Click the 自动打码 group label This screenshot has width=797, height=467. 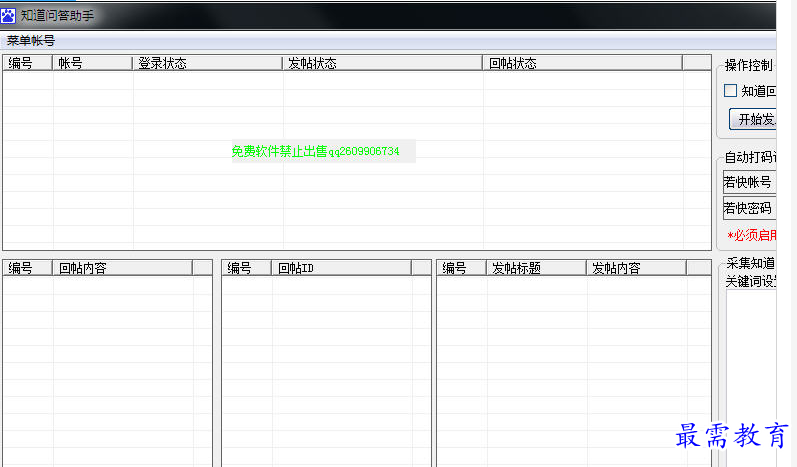pyautogui.click(x=750, y=157)
